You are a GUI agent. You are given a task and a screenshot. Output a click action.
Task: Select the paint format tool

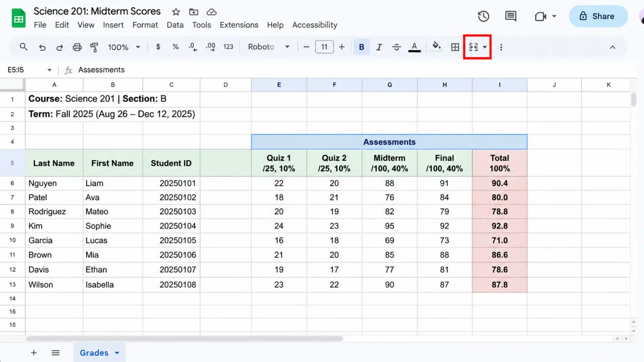[94, 47]
